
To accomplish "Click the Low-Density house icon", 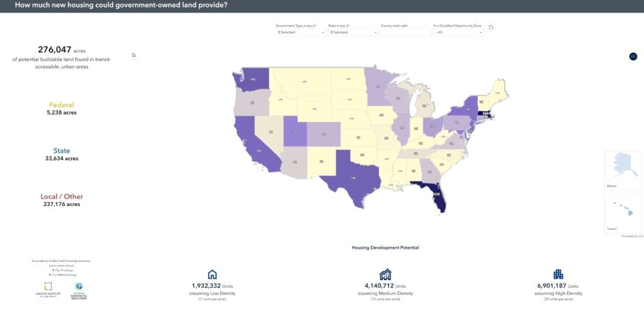I will click(x=212, y=274).
